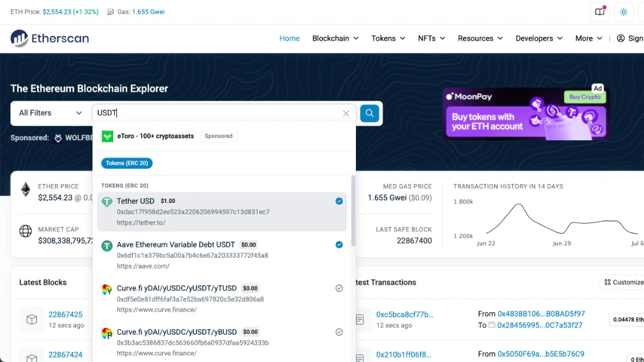Click the https://tether.to/ text
Screen dimensions: 644x362
(141, 222)
